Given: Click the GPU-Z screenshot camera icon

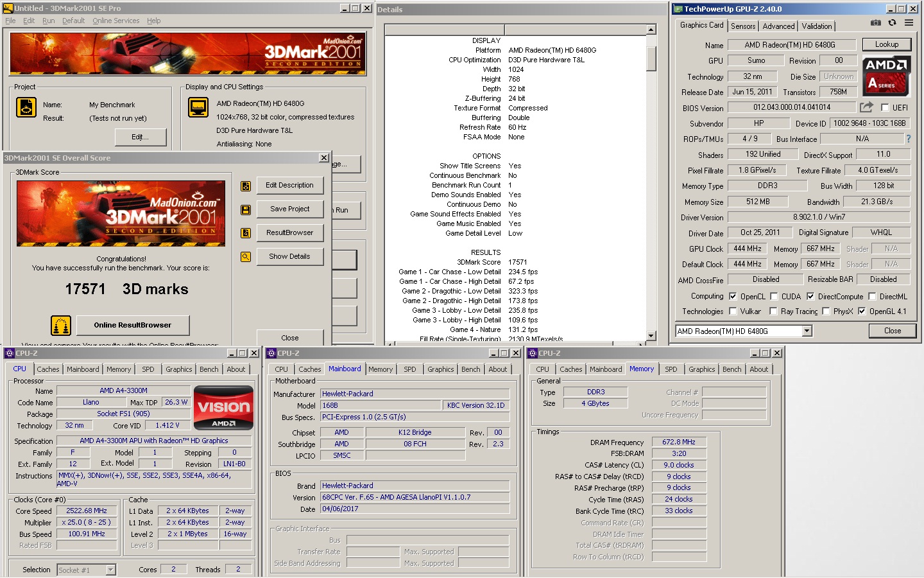Looking at the screenshot, I should pyautogui.click(x=876, y=22).
